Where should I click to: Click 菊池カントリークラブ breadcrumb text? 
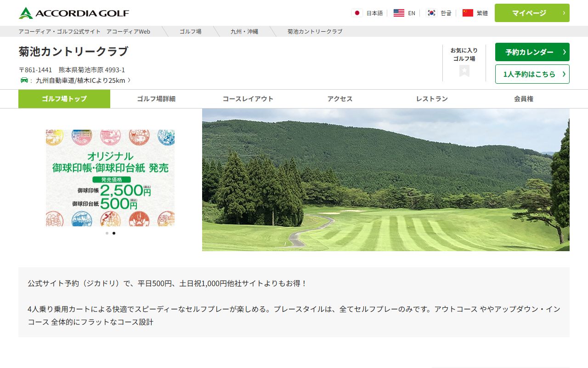click(315, 31)
